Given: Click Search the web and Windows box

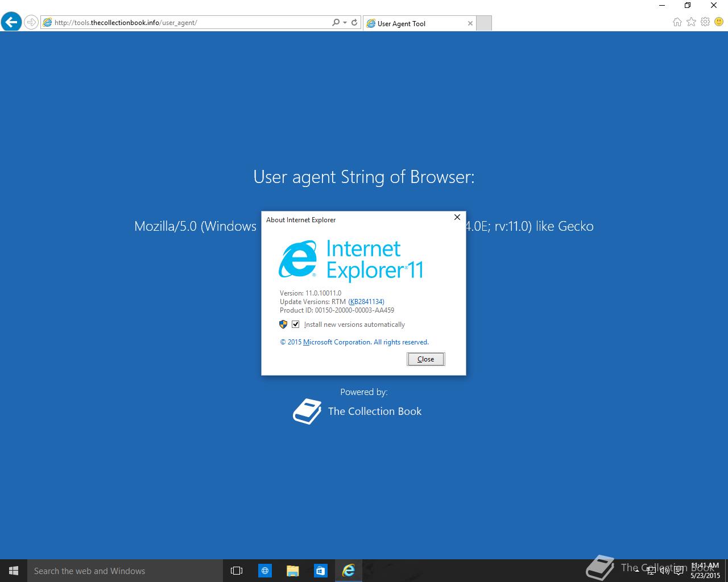Looking at the screenshot, I should pyautogui.click(x=125, y=571).
